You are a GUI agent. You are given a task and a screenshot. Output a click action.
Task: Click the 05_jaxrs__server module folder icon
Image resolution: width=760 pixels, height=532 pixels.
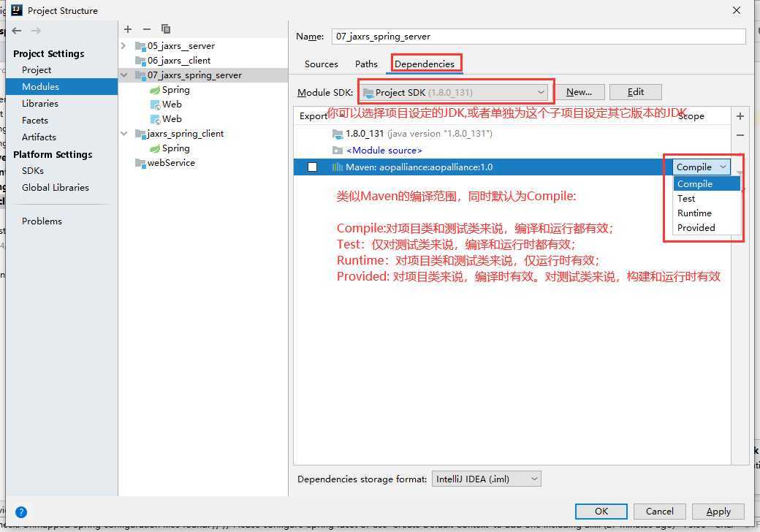pos(140,46)
